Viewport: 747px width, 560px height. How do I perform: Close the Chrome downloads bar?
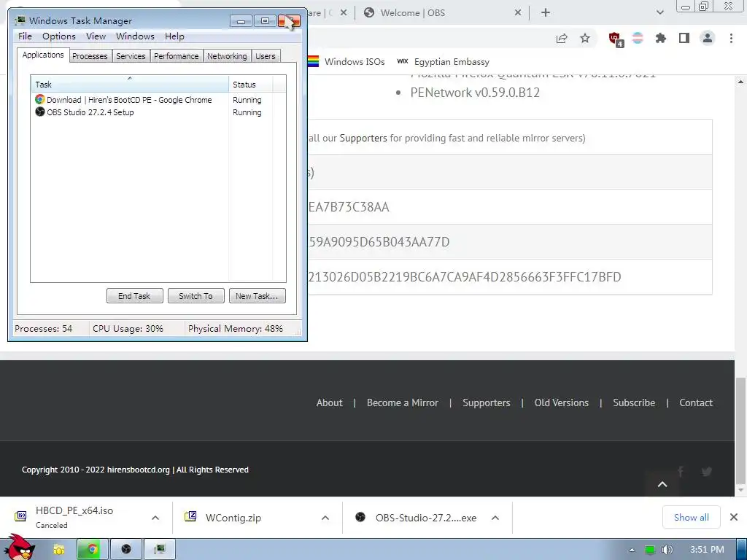pos(734,517)
